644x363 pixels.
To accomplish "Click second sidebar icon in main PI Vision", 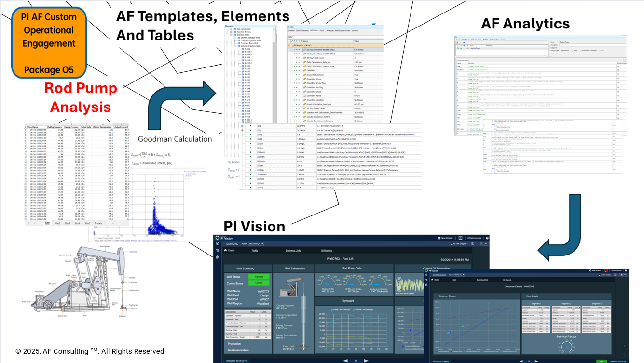I will [x=218, y=250].
